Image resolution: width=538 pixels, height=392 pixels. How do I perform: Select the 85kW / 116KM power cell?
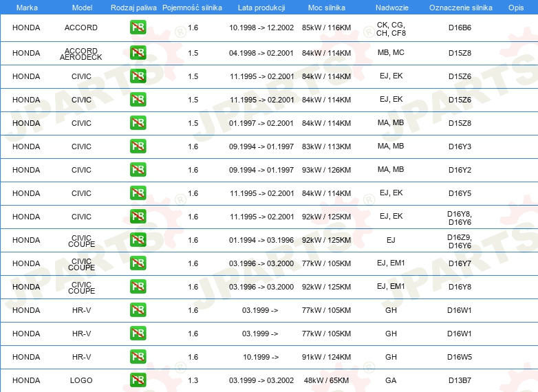point(326,28)
